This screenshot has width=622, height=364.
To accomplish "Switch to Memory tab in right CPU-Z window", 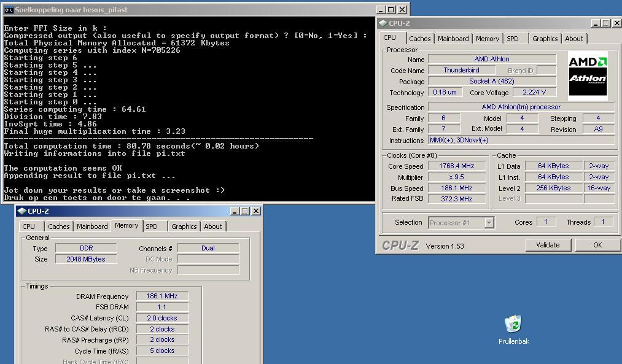I will (x=488, y=39).
